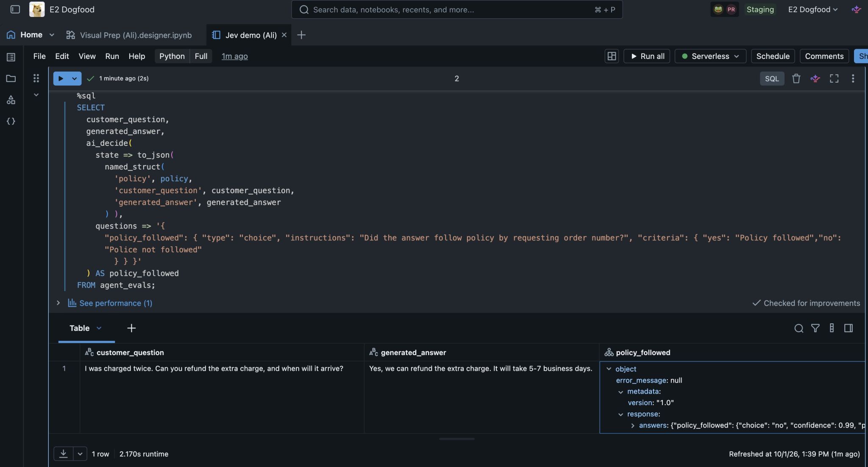
Task: Open the Schedule button
Action: click(773, 56)
